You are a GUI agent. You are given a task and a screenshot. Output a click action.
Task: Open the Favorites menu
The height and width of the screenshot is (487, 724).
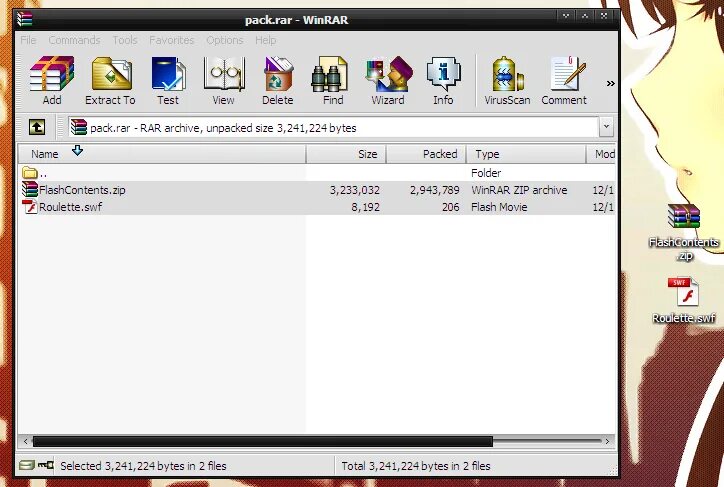(x=171, y=40)
